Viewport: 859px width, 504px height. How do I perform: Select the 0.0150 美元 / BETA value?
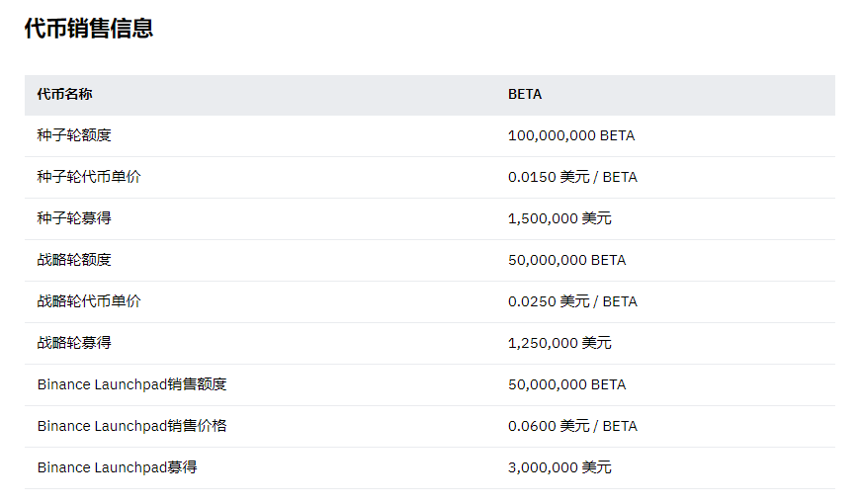(572, 177)
